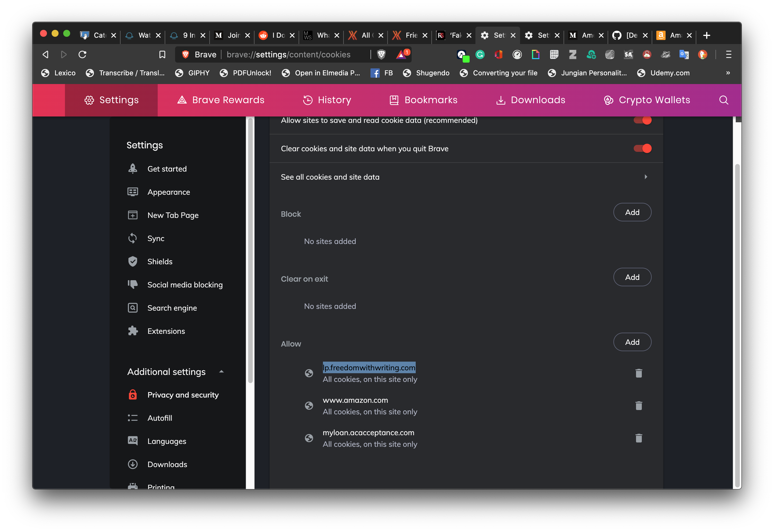
Task: Add a site to Clear on exit
Action: [x=632, y=277]
